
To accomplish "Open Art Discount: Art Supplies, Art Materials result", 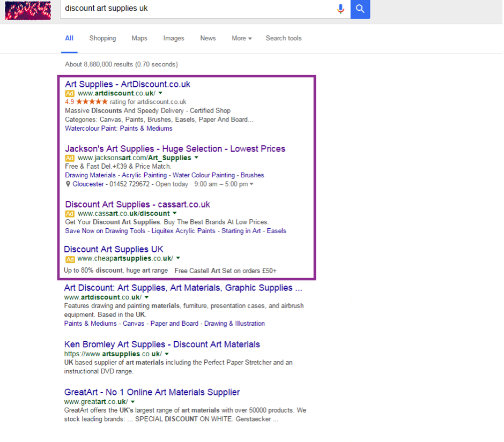I will tap(183, 288).
